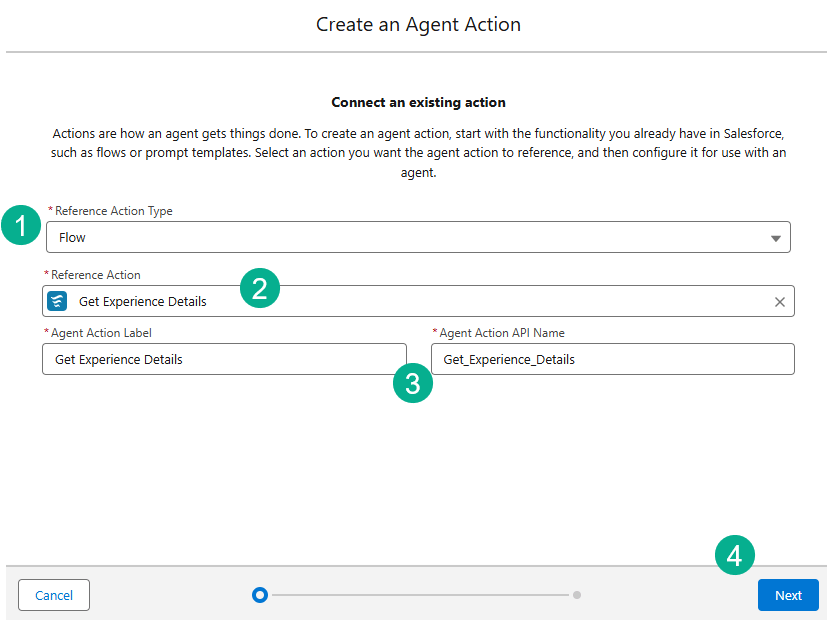Click the first progress step indicator

260,595
